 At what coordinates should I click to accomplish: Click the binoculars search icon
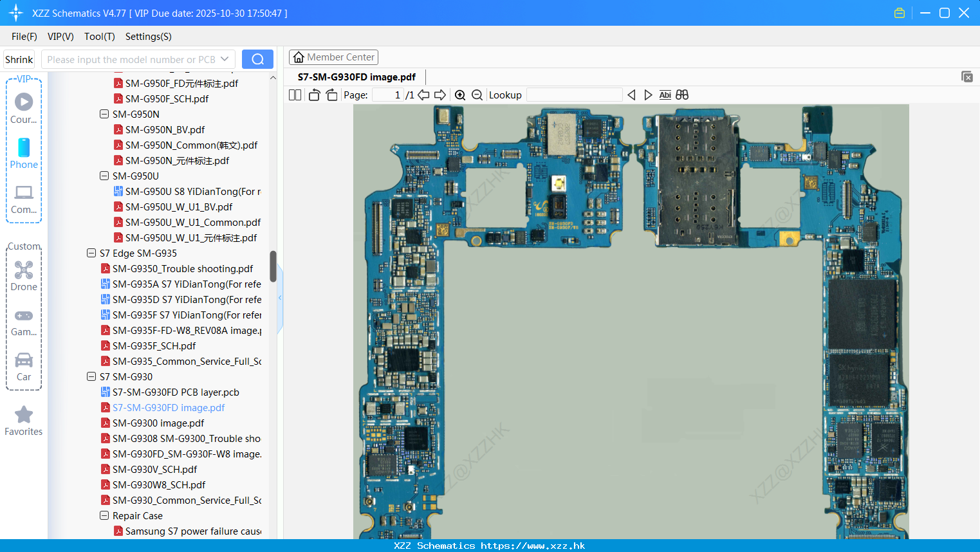[x=682, y=95]
